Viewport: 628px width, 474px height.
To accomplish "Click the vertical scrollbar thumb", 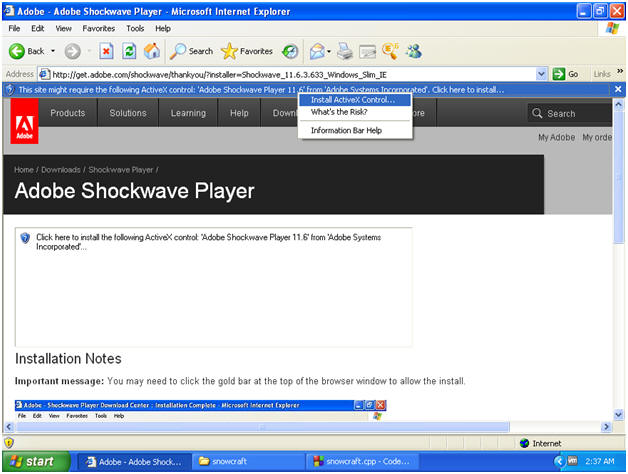I will [x=618, y=177].
